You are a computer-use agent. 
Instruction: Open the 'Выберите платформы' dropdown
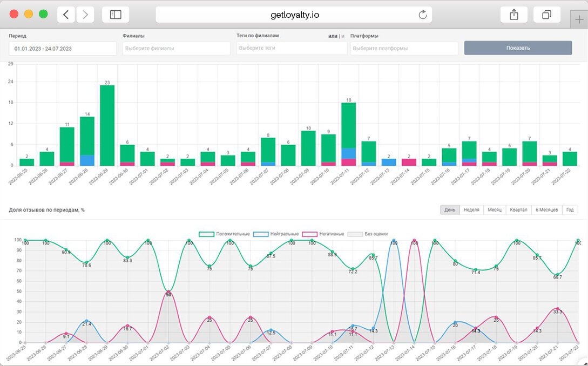pos(404,49)
